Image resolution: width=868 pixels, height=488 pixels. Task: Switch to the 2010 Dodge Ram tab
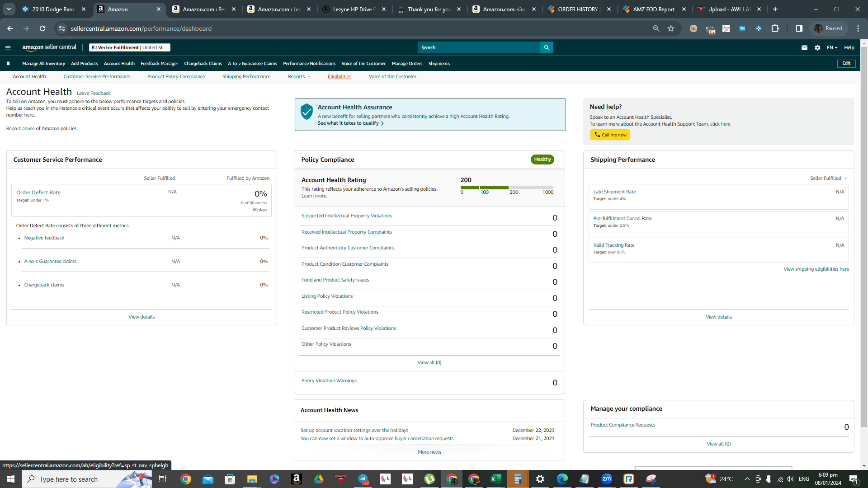(x=54, y=9)
